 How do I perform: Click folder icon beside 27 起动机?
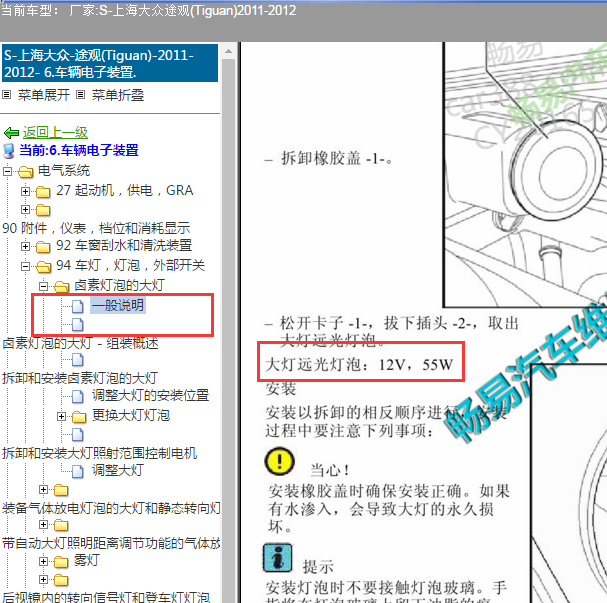pyautogui.click(x=43, y=192)
